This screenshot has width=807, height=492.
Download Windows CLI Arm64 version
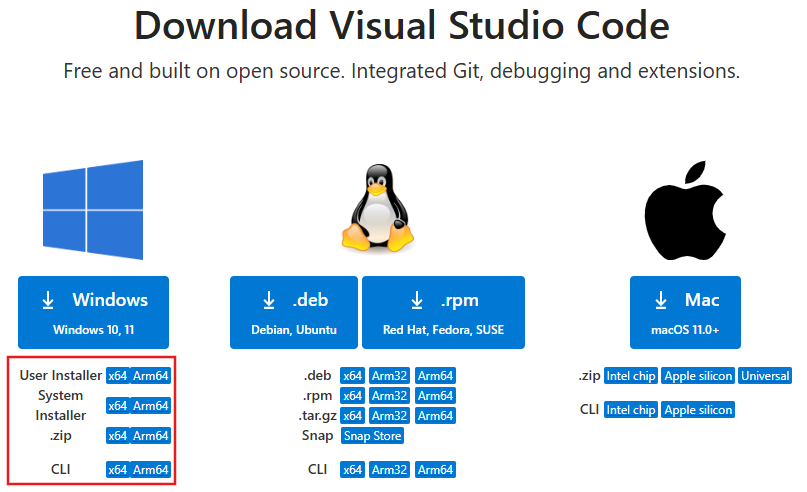[151, 470]
